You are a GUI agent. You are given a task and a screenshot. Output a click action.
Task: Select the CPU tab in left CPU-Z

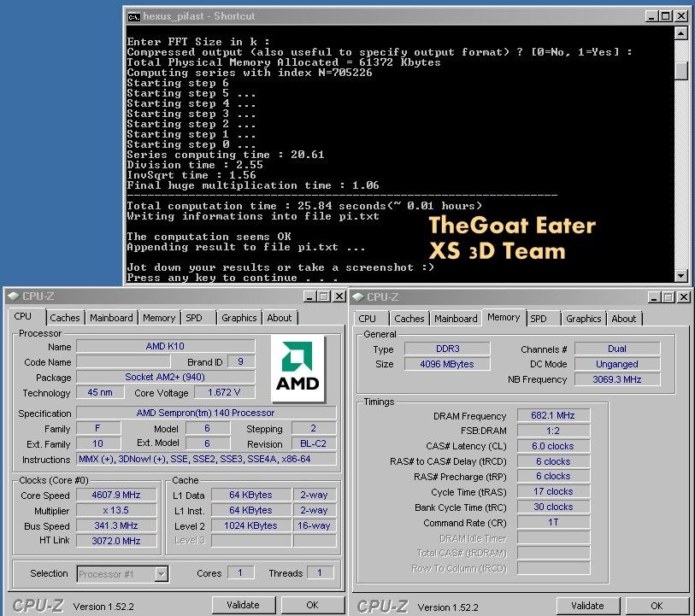(x=22, y=316)
